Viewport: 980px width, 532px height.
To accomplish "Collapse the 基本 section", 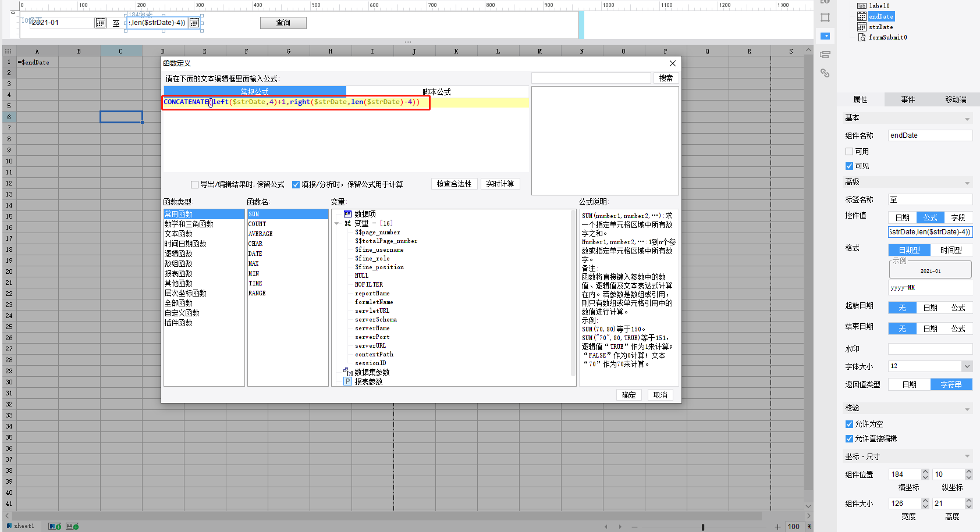I will [x=967, y=119].
